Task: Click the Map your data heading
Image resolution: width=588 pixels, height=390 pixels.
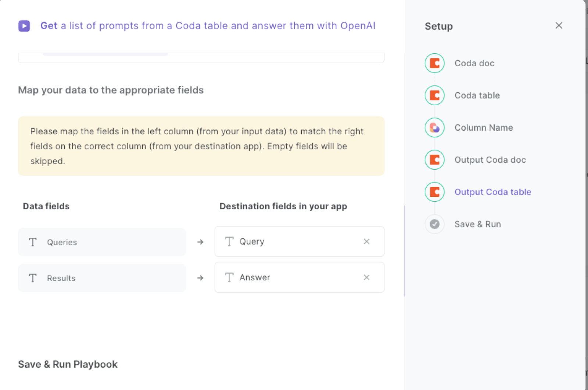Action: [x=111, y=90]
